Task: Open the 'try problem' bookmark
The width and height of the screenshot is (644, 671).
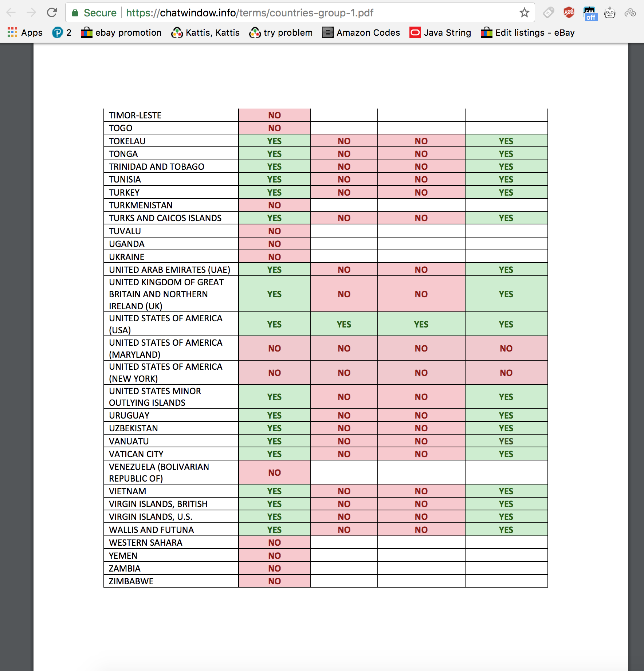Action: (x=281, y=33)
